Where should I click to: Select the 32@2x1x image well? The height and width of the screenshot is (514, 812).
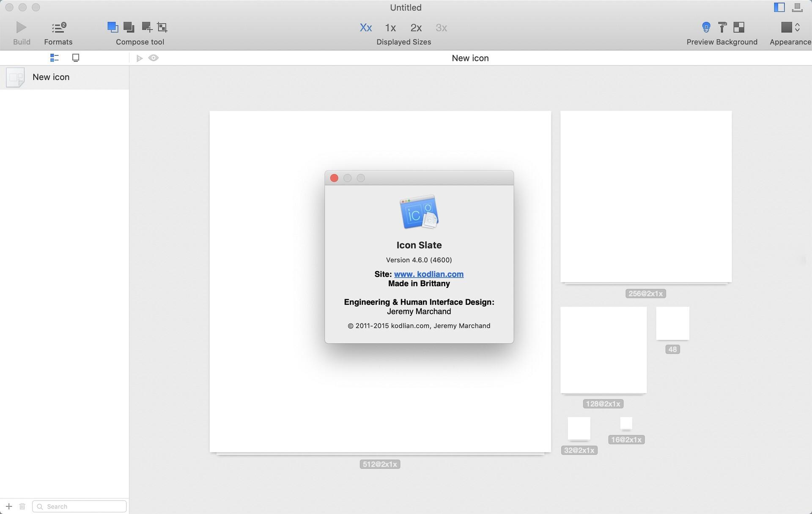coord(579,428)
